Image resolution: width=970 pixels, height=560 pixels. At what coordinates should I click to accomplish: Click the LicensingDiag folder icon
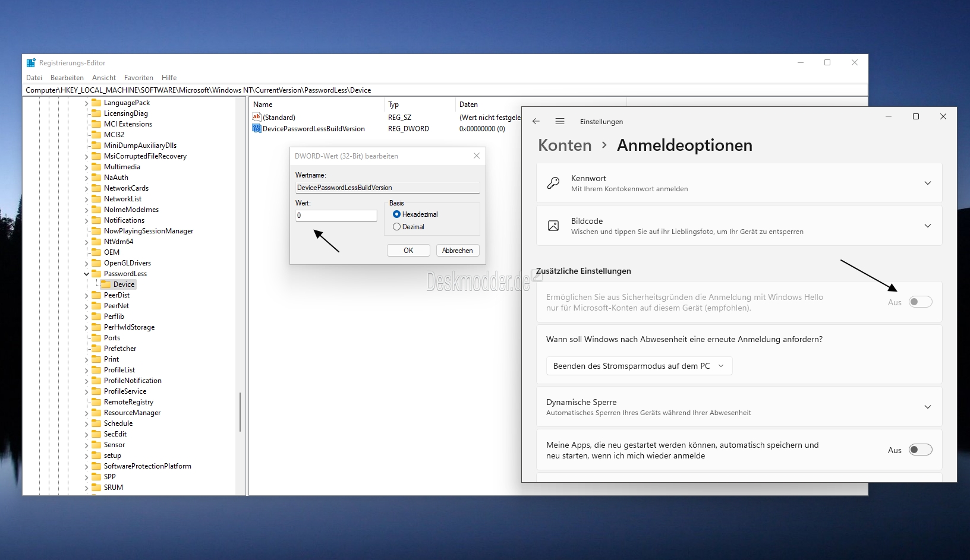click(x=96, y=113)
